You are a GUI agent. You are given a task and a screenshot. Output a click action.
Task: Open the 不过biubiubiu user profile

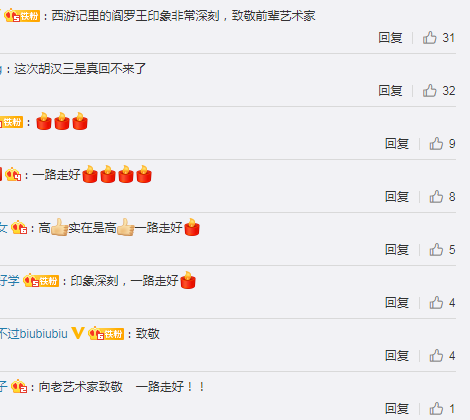(x=34, y=334)
